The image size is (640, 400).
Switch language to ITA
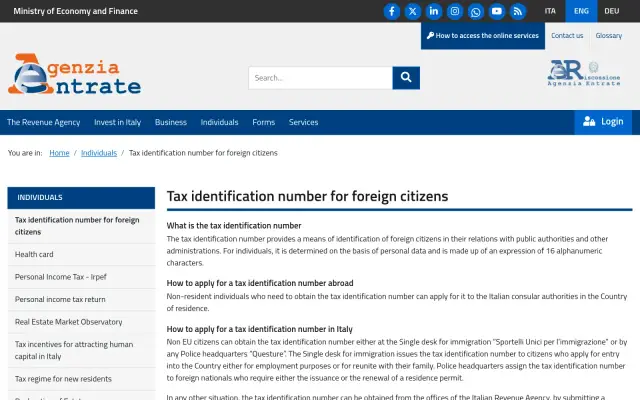tap(550, 11)
